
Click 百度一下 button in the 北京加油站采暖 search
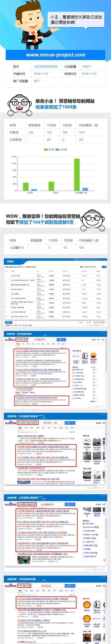(x=70, y=585)
